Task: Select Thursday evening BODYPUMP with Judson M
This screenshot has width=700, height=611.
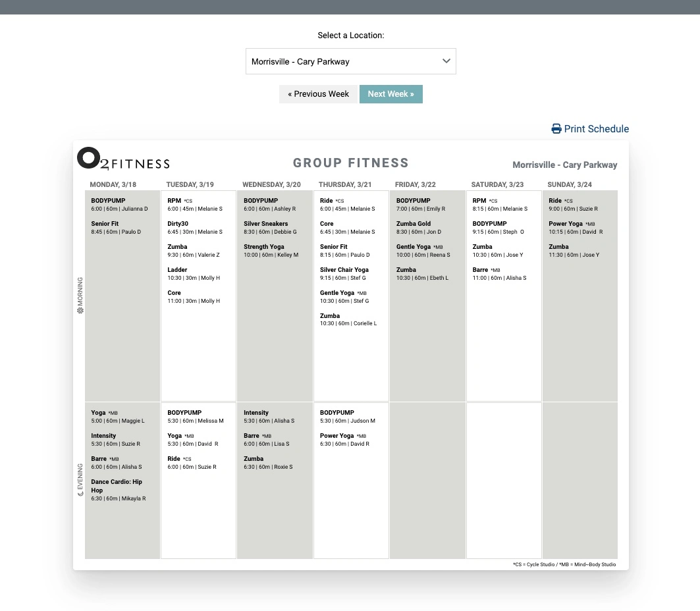Action: (348, 416)
